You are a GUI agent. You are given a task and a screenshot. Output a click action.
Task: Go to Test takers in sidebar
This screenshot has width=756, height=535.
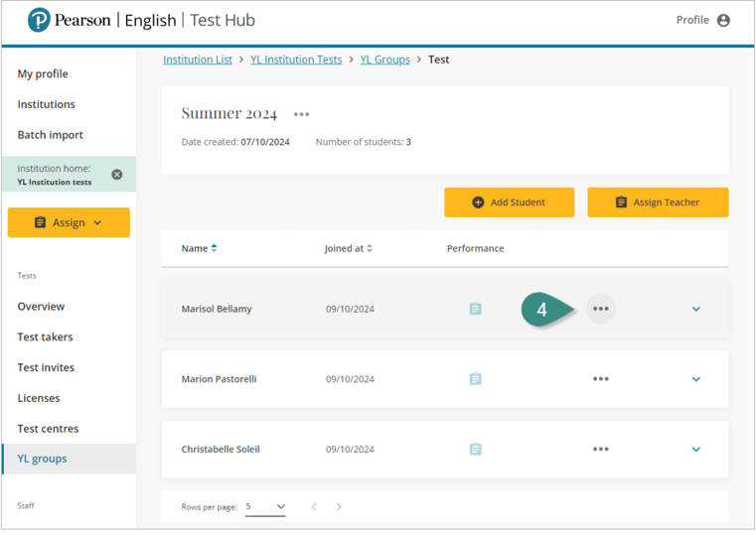pyautogui.click(x=45, y=337)
